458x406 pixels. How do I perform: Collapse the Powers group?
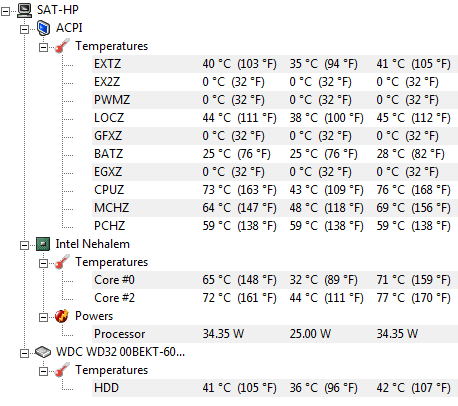[x=43, y=318]
